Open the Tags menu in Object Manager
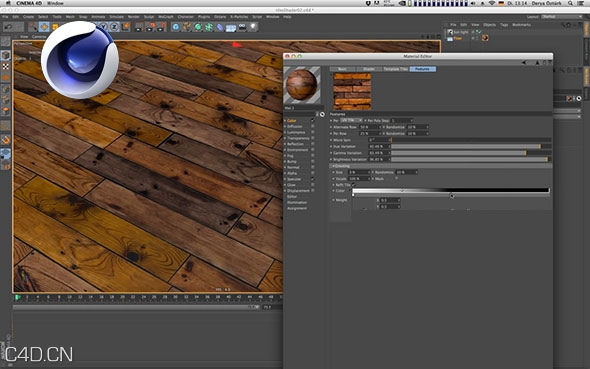The width and height of the screenshot is (590, 369). (504, 25)
